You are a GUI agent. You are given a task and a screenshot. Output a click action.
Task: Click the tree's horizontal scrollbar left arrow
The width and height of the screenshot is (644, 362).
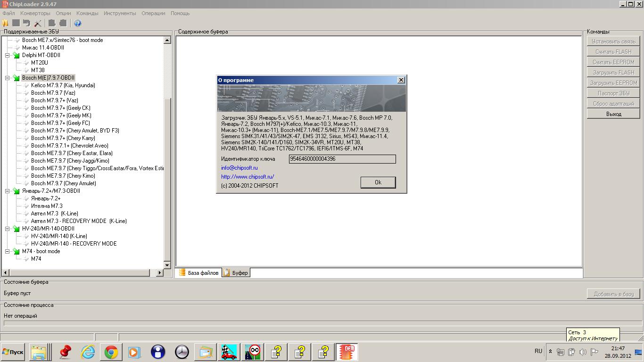(x=6, y=273)
